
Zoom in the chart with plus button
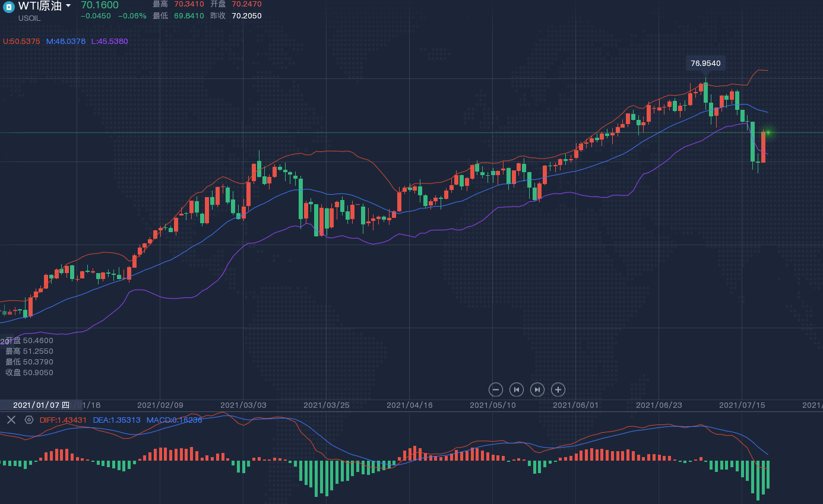click(558, 389)
